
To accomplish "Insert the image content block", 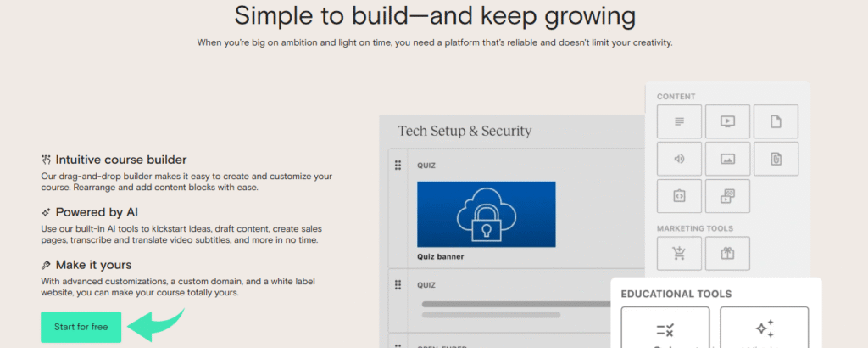I will tap(727, 159).
